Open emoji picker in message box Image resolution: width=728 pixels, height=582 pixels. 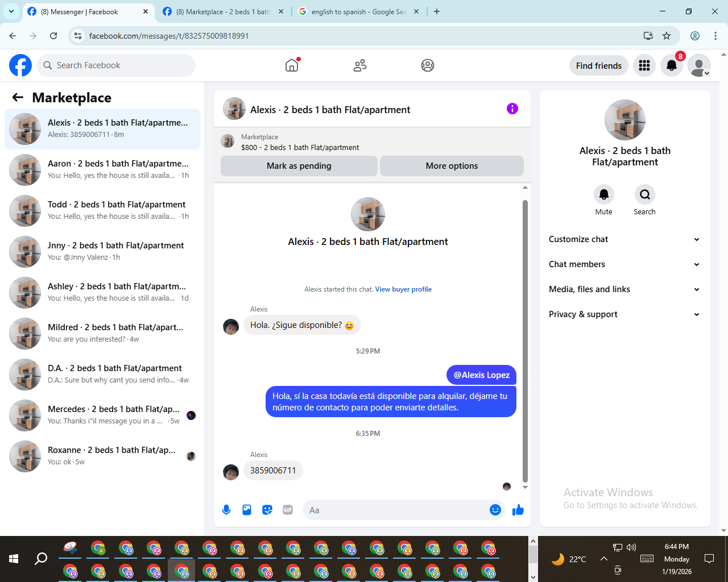pos(495,510)
